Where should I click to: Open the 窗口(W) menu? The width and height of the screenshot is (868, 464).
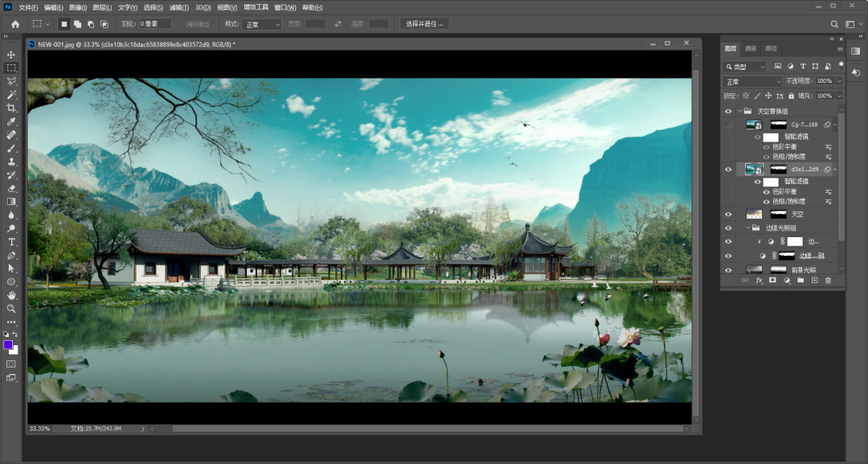point(285,8)
